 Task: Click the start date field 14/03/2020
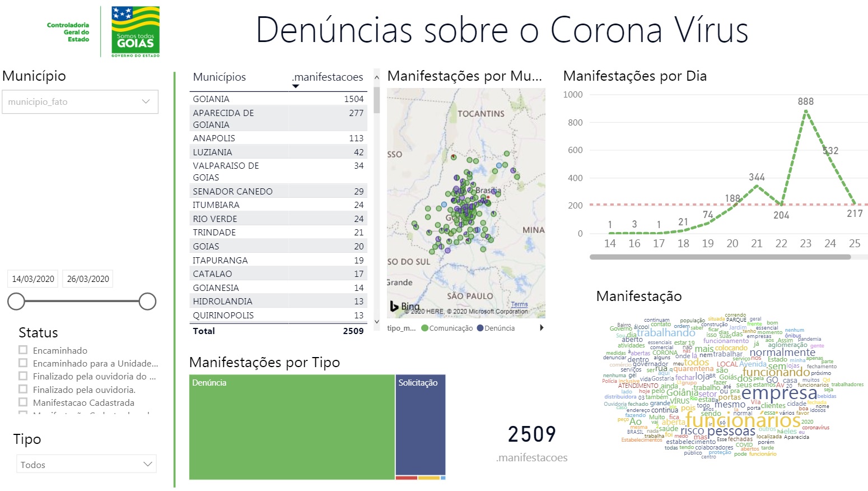[33, 279]
